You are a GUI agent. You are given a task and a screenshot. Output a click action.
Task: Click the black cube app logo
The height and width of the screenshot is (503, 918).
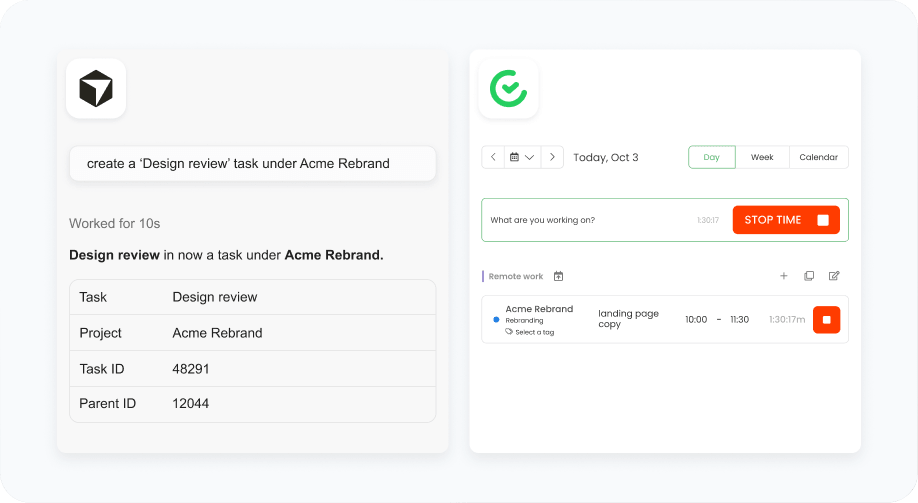96,88
